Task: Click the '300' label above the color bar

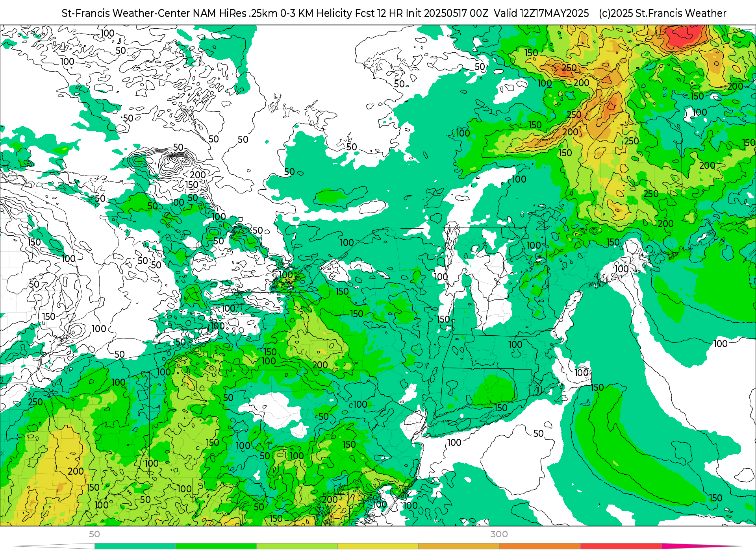Action: pyautogui.click(x=499, y=534)
